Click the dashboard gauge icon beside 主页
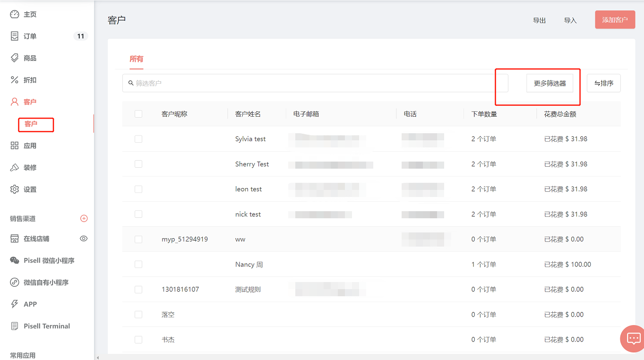644x360 pixels. [x=15, y=14]
